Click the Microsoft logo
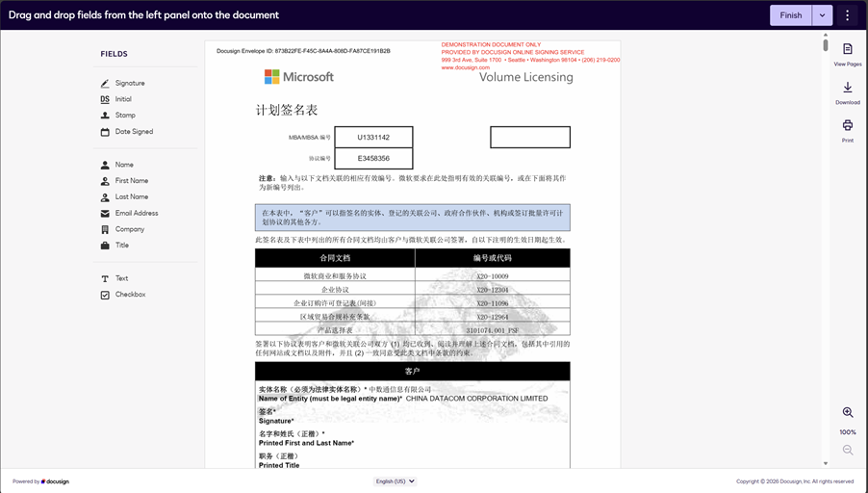 [x=299, y=76]
